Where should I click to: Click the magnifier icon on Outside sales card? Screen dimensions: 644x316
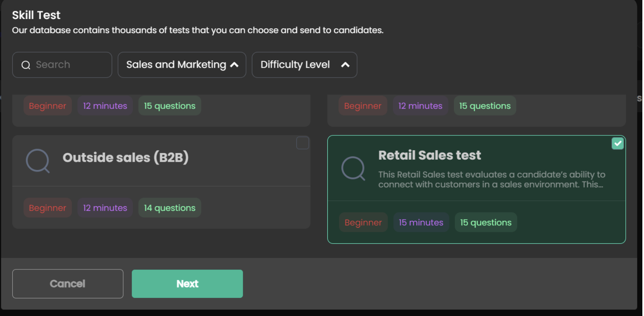click(x=38, y=161)
